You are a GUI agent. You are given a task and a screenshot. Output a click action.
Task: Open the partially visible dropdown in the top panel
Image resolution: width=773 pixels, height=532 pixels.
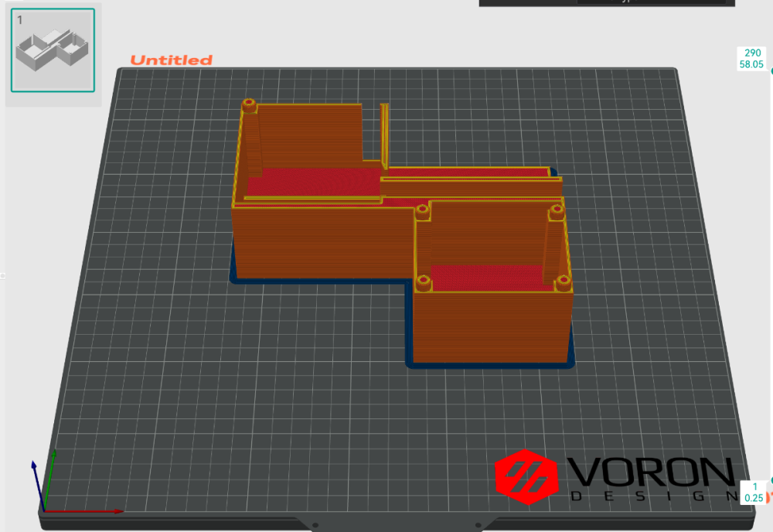click(x=651, y=2)
